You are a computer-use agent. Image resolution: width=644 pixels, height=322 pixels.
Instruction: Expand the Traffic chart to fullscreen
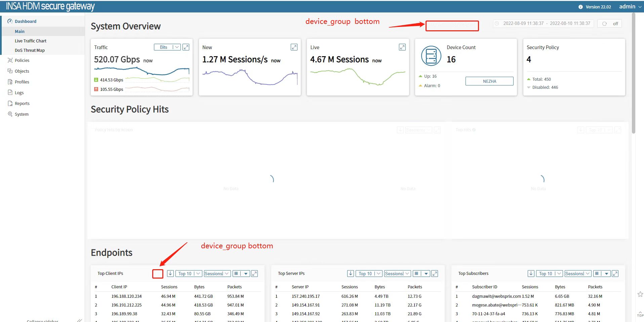pos(186,47)
